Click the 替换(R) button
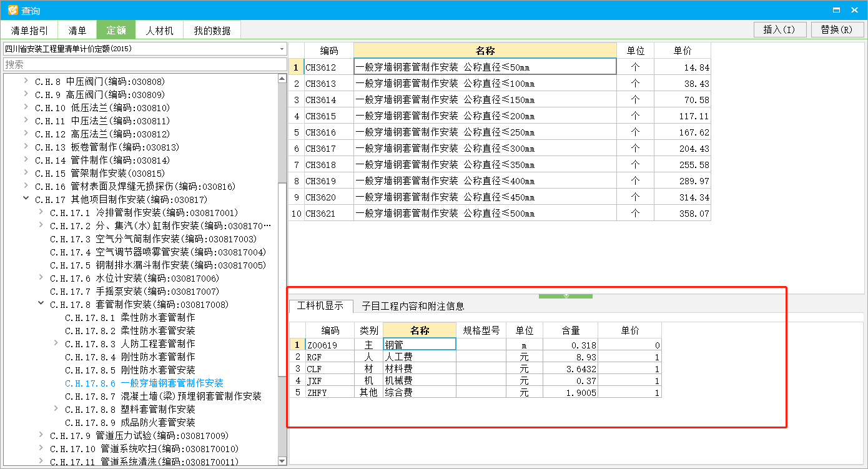The height and width of the screenshot is (469, 868). [837, 29]
